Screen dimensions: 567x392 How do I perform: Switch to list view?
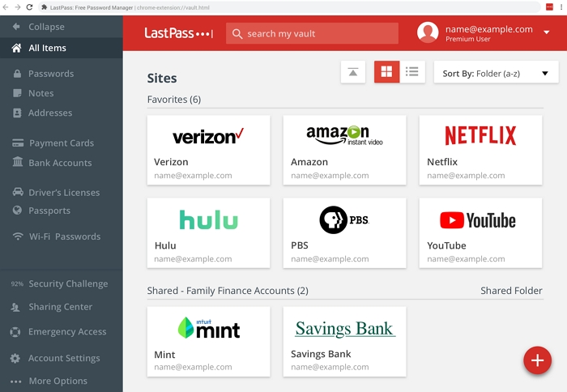point(411,71)
